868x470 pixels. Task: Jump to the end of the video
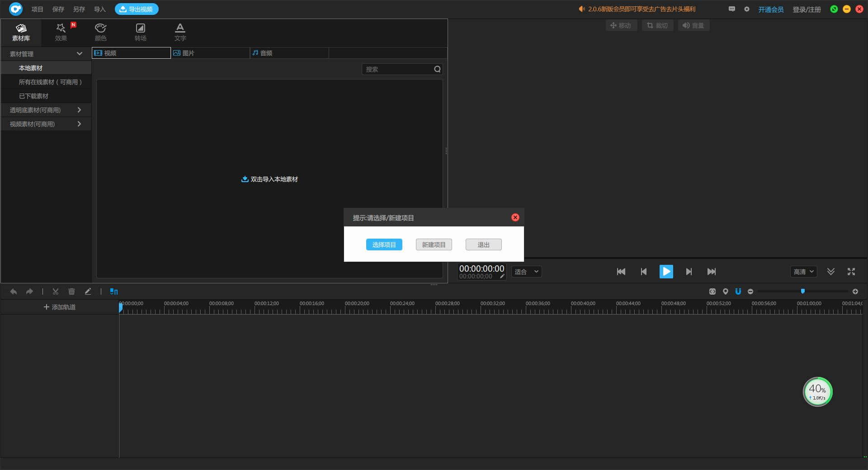tap(711, 272)
